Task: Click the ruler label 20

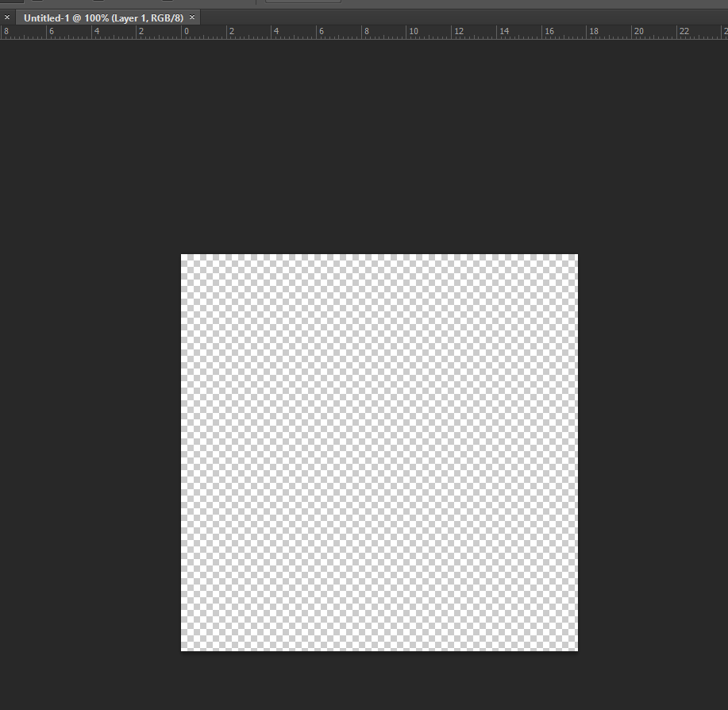Action: (x=639, y=31)
